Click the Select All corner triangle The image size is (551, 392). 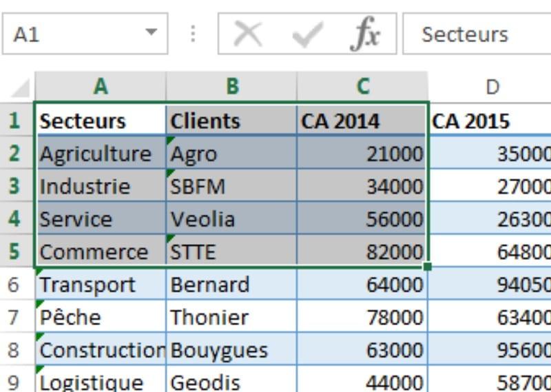[x=22, y=88]
